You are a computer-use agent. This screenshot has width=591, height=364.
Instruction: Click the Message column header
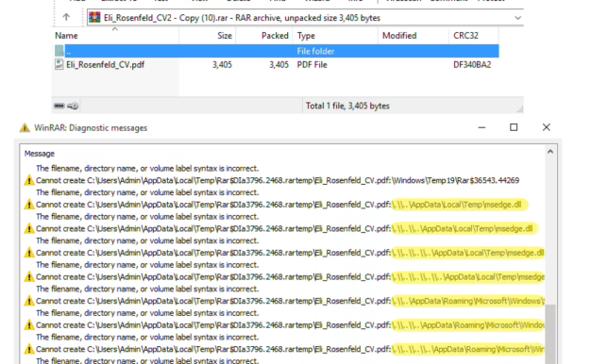(x=40, y=154)
